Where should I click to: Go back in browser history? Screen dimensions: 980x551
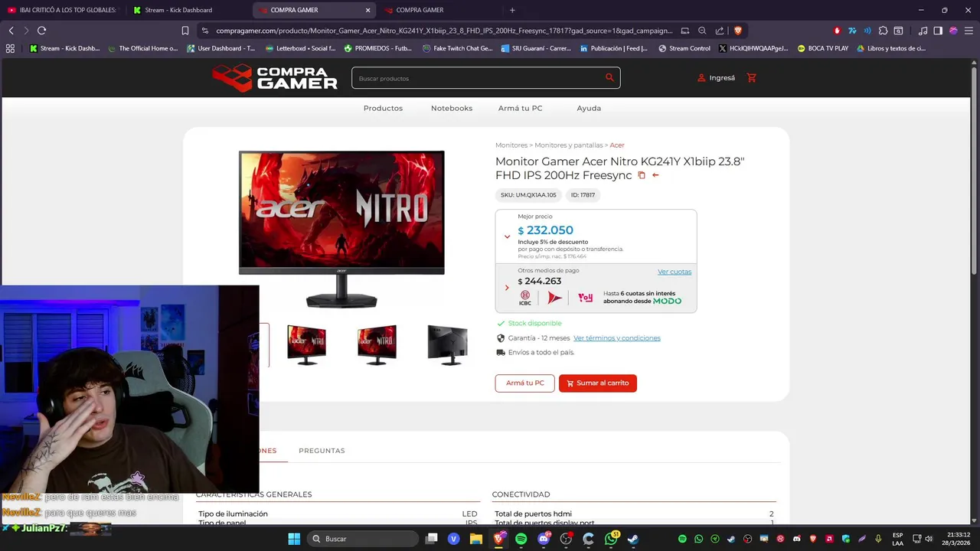click(11, 31)
